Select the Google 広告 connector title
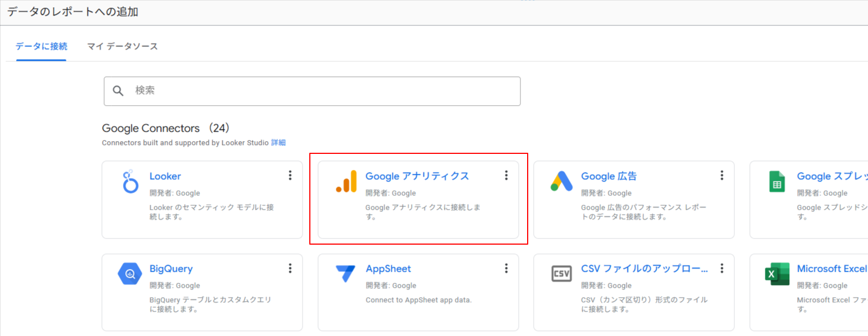This screenshot has width=868, height=336. click(x=609, y=176)
